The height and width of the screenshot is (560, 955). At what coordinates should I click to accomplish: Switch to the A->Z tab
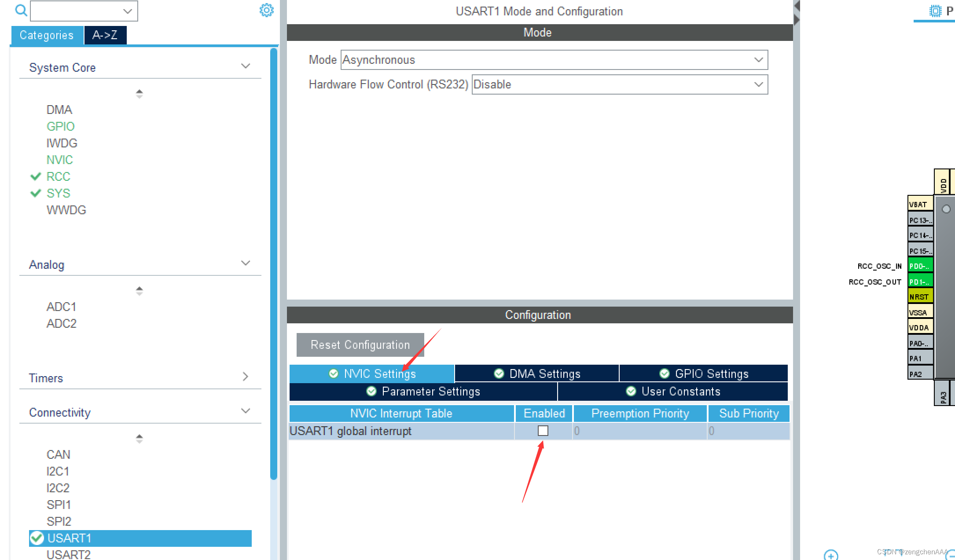(x=105, y=35)
